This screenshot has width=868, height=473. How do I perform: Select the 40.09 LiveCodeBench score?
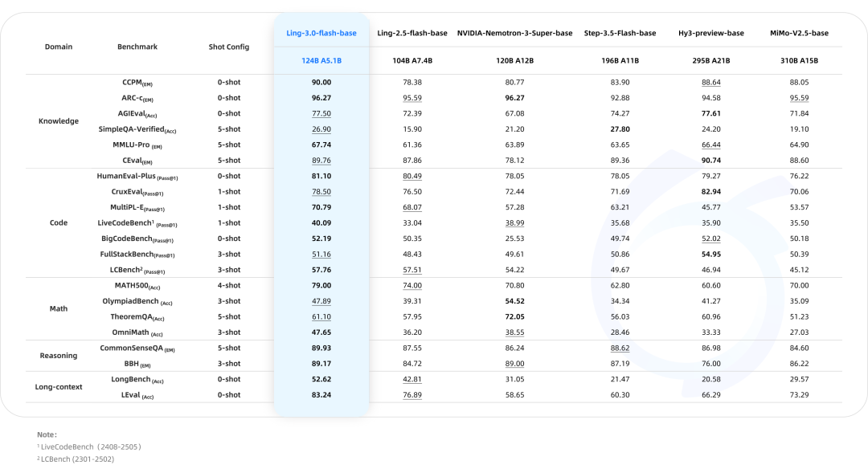click(x=321, y=223)
